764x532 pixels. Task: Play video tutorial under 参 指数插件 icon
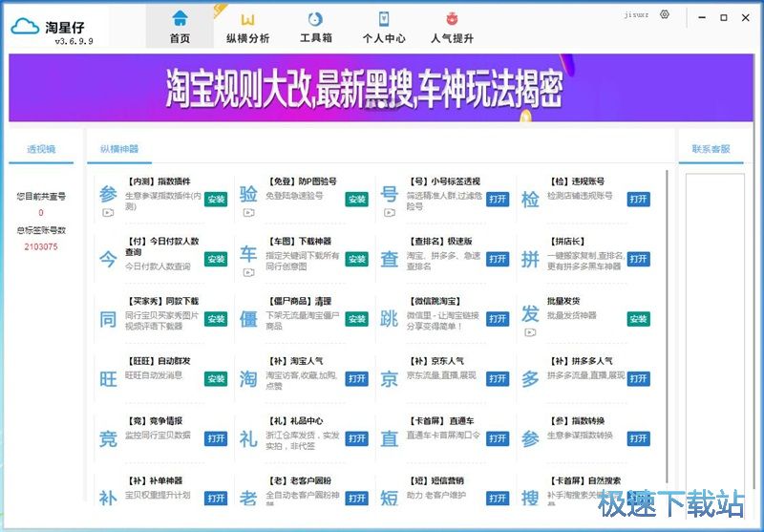click(x=108, y=213)
